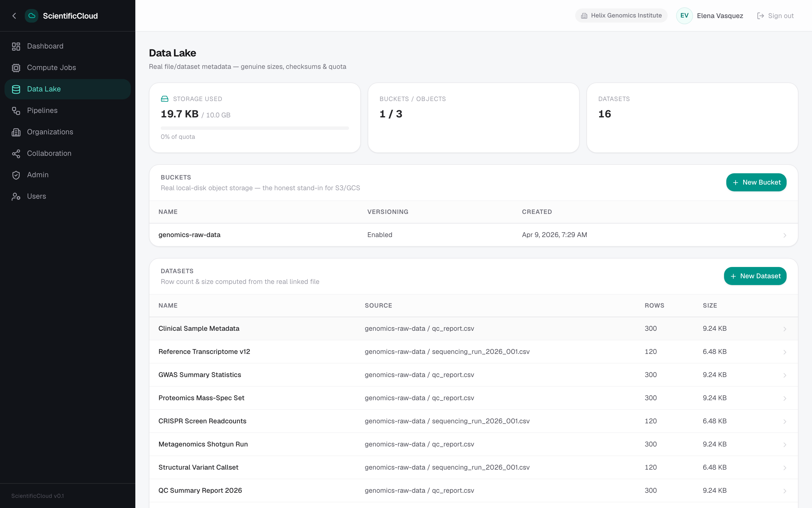Expand Reference Transcriptome v12 row chevron

coord(784,352)
